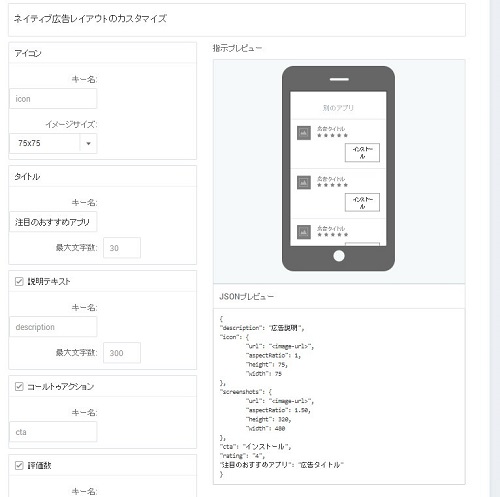The width and height of the screenshot is (500, 497).
Task: Click the page vertical scrollbar
Action: point(495,248)
